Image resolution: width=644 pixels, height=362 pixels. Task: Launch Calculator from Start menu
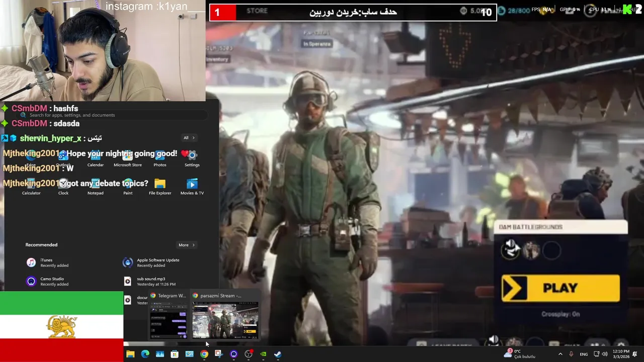pos(31,187)
